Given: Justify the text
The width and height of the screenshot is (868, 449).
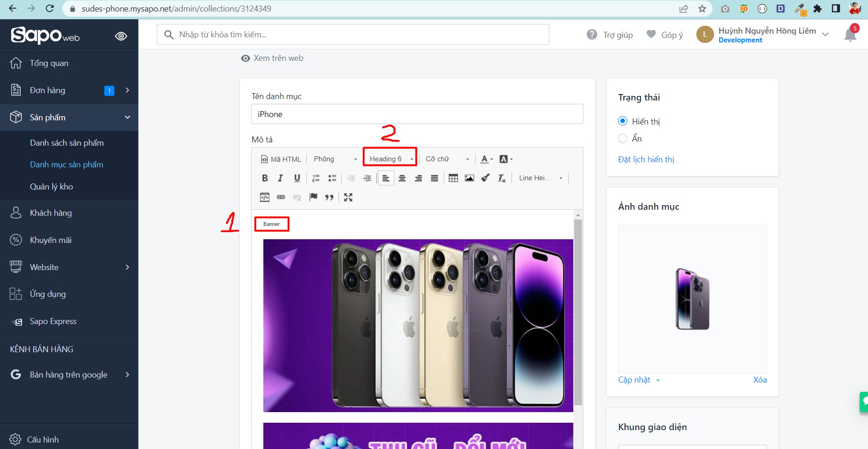Looking at the screenshot, I should click(434, 178).
